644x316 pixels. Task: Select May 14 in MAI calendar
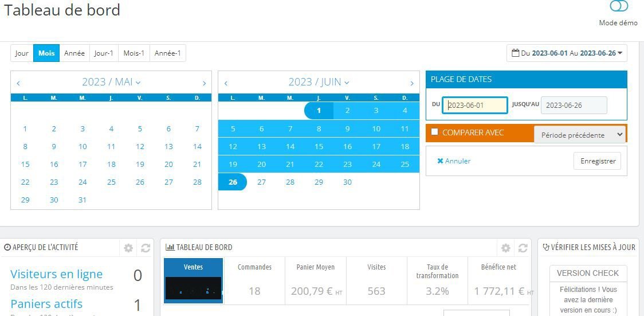197,147
